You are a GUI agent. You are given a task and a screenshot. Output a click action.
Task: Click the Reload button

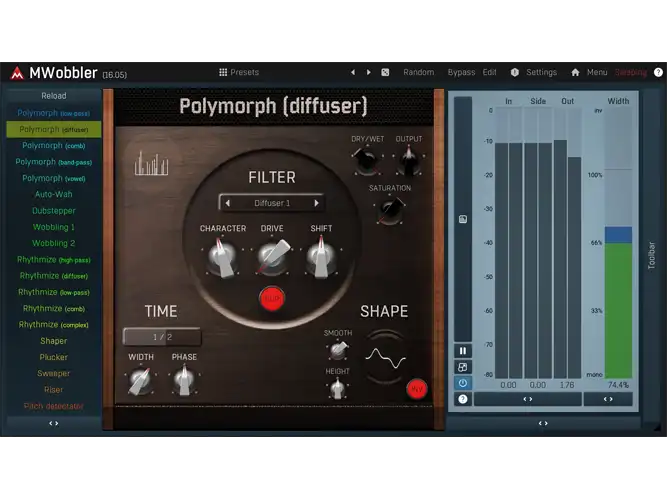click(x=54, y=96)
